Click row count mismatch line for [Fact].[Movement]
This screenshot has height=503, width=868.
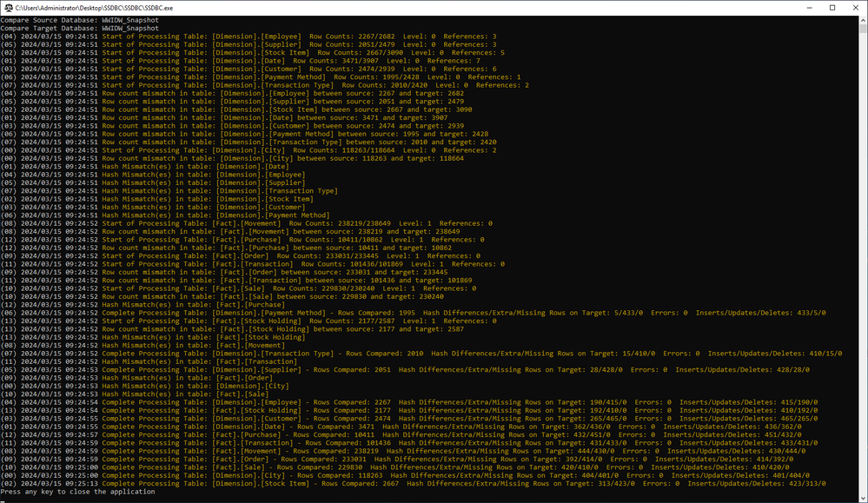[x=230, y=231]
